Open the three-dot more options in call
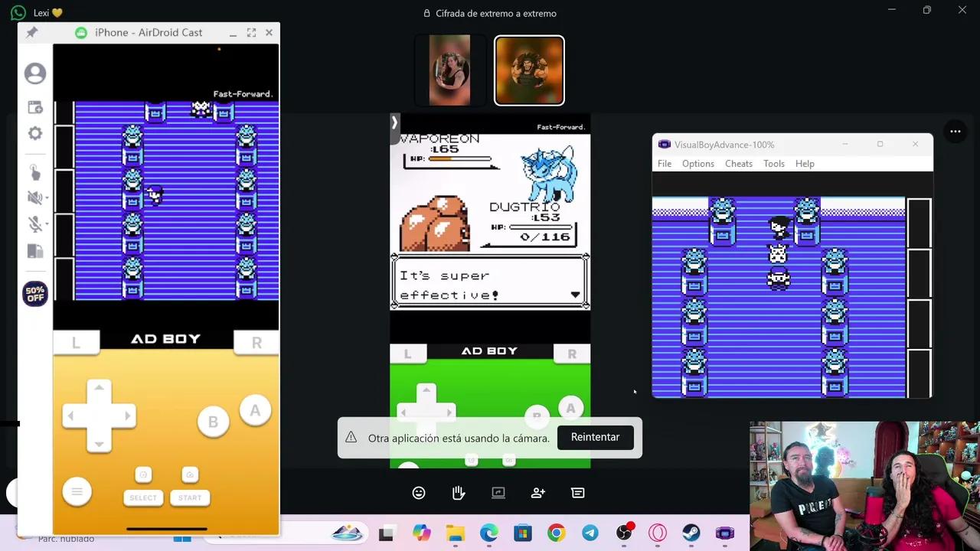 pyautogui.click(x=955, y=132)
